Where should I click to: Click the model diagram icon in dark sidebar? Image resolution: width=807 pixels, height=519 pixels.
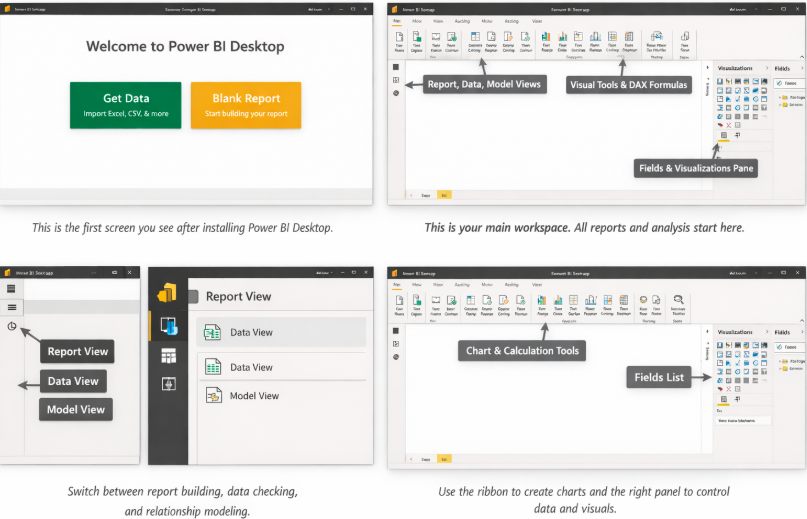point(167,384)
